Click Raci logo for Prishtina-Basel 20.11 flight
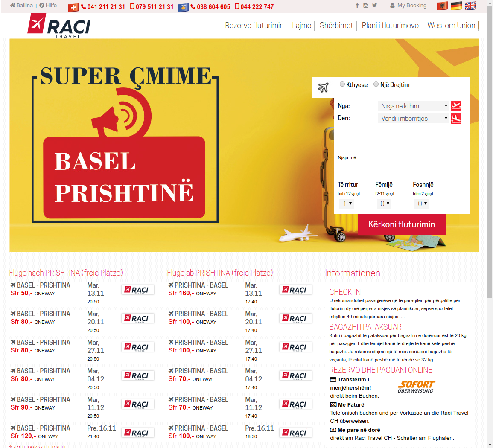The image size is (493, 448). point(295,318)
